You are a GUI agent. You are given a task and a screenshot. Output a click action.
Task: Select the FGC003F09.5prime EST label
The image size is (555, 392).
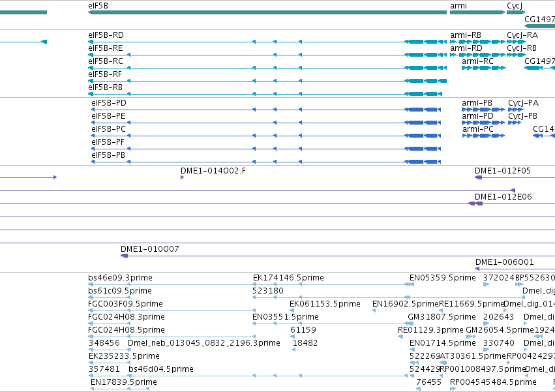click(125, 304)
